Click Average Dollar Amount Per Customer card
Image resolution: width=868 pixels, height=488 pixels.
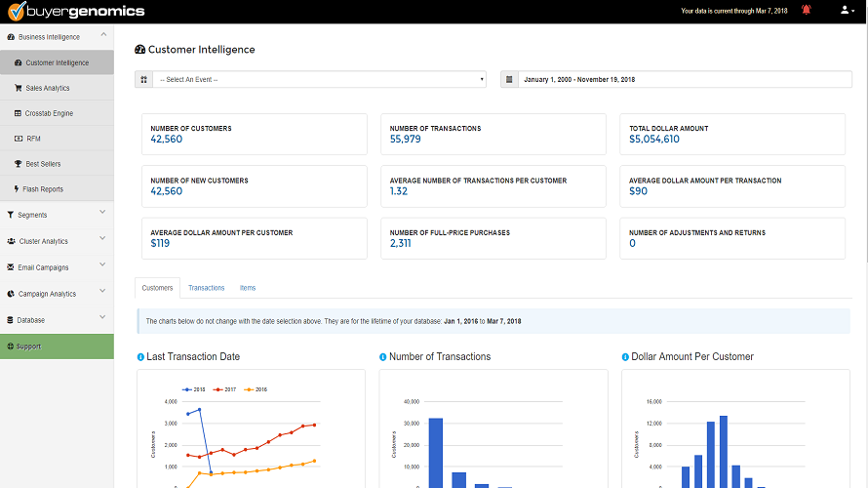coord(255,238)
